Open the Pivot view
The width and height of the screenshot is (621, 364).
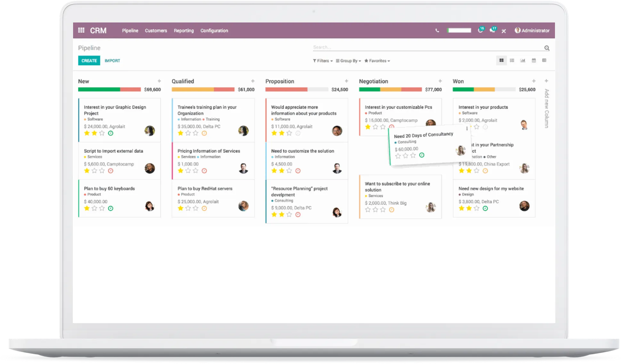click(x=544, y=60)
